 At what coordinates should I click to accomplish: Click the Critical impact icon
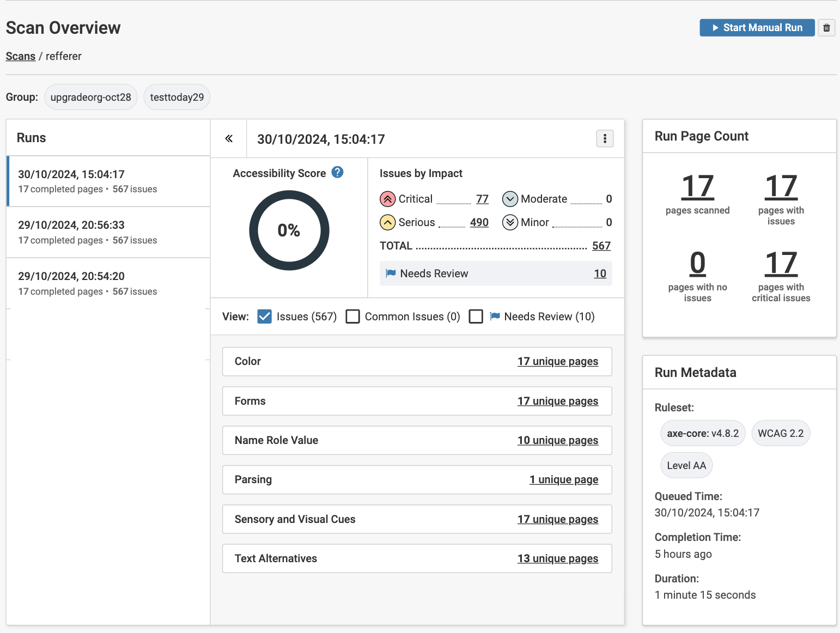click(x=387, y=199)
